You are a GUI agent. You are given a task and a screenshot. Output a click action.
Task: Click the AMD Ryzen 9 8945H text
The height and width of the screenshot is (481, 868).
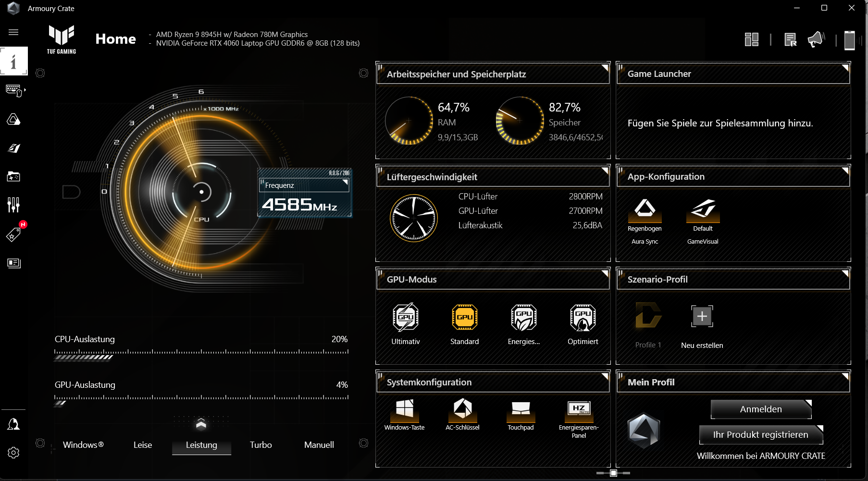click(x=232, y=35)
